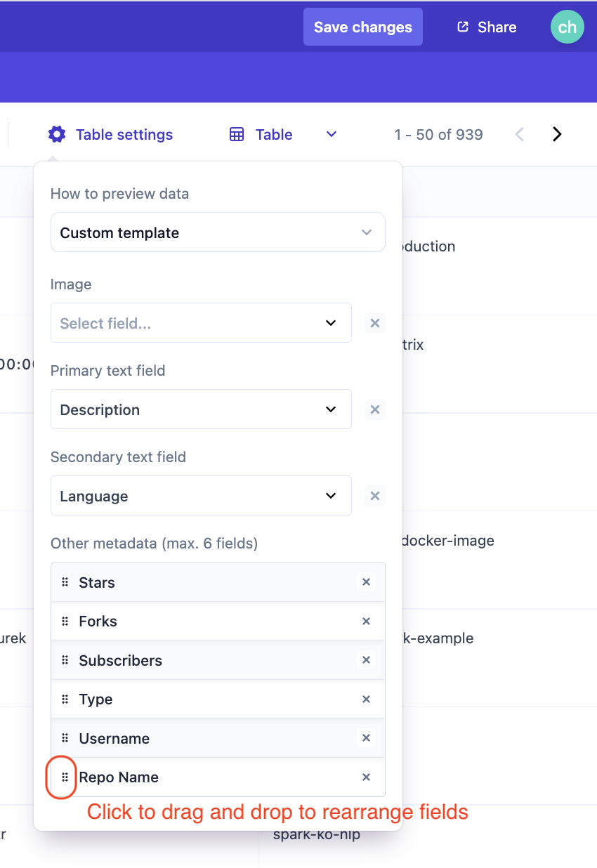This screenshot has width=597, height=868.
Task: Remove the Subscribers metadata field
Action: pos(366,660)
